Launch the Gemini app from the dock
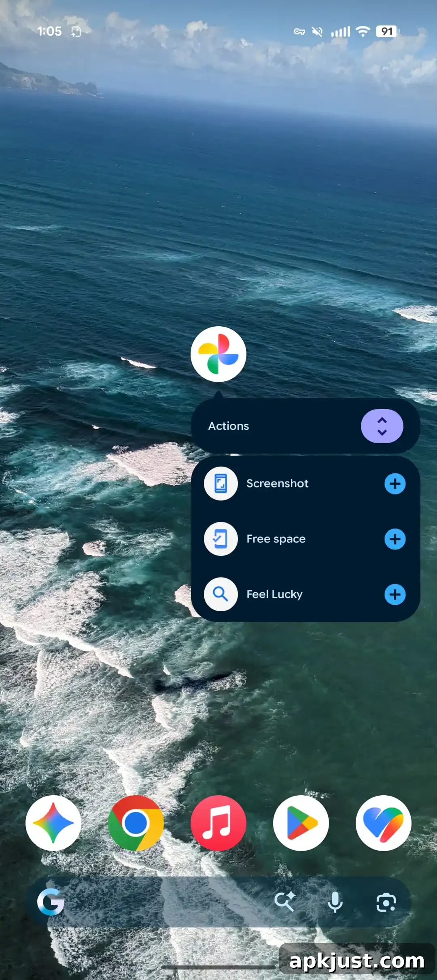The image size is (437, 980). pyautogui.click(x=53, y=823)
